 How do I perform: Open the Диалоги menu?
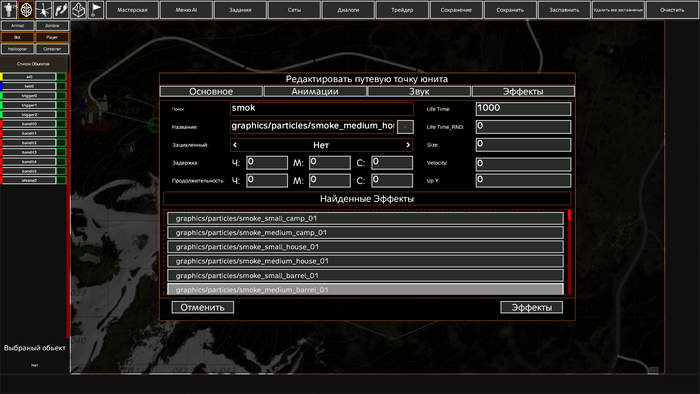tap(348, 10)
